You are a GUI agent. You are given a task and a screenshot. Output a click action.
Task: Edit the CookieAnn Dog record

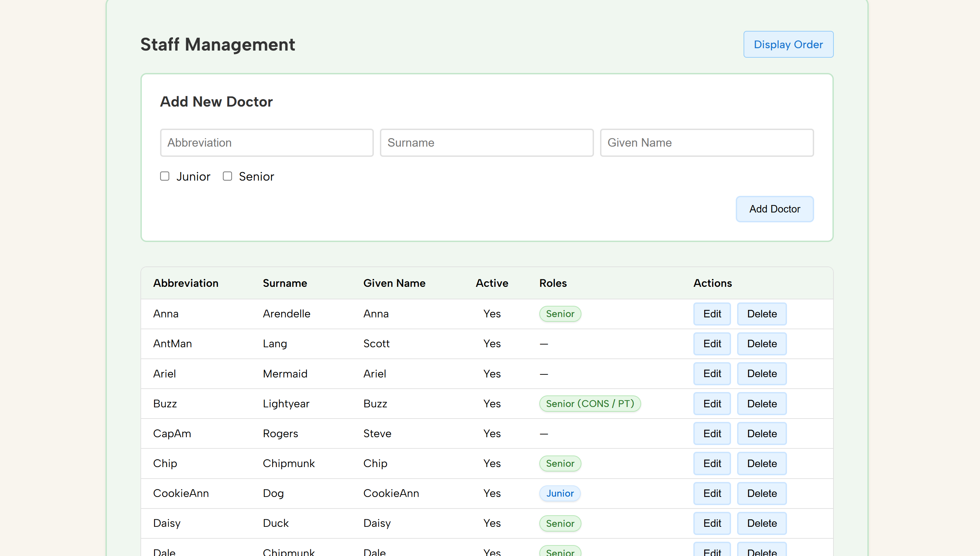pos(712,493)
